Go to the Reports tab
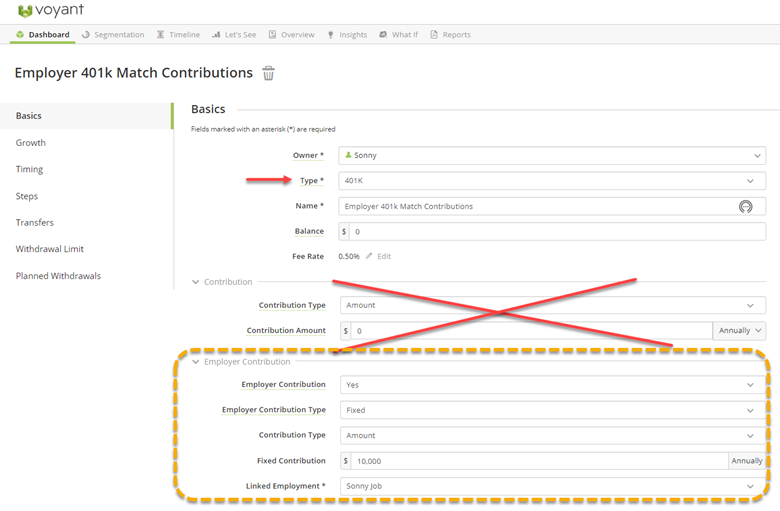 pos(451,35)
